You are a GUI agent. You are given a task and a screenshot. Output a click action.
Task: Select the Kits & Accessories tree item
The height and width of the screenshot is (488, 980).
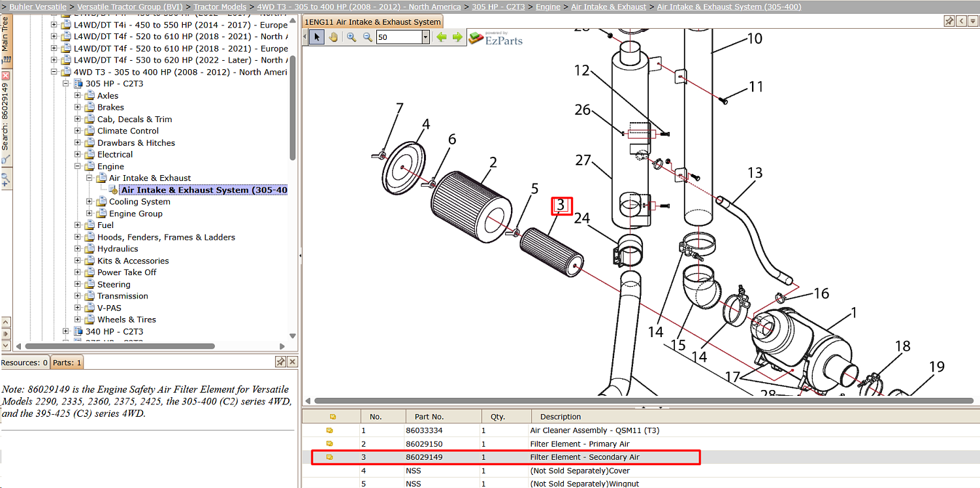(x=133, y=261)
